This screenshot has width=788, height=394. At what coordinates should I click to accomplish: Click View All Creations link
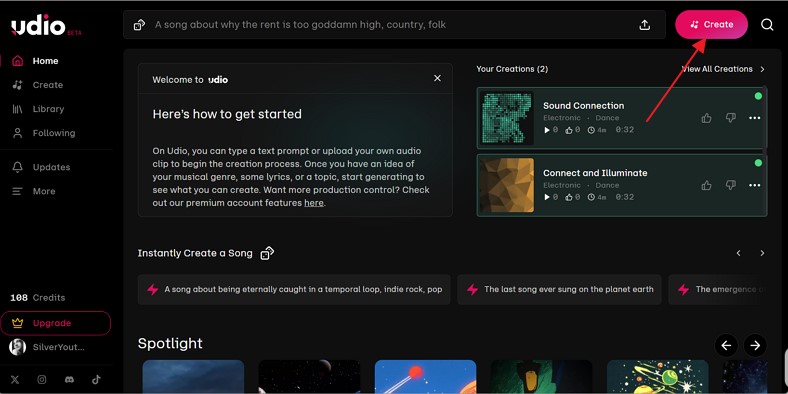coord(717,69)
